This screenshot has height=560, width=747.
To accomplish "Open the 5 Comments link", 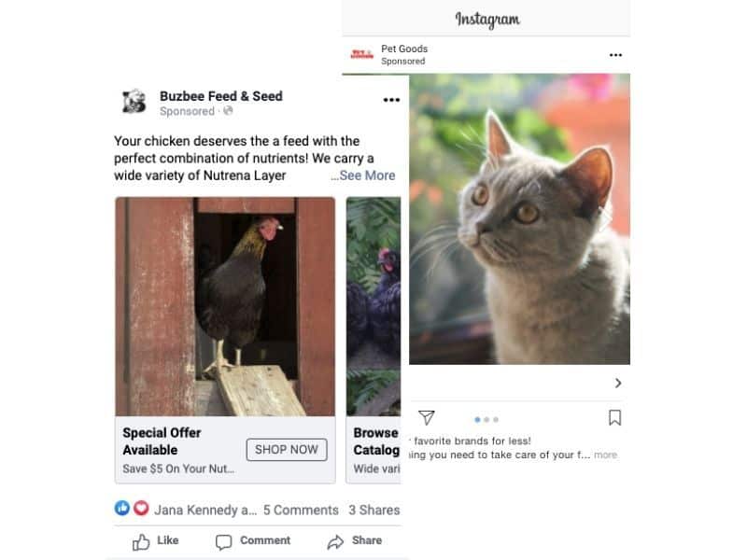I will tap(301, 510).
